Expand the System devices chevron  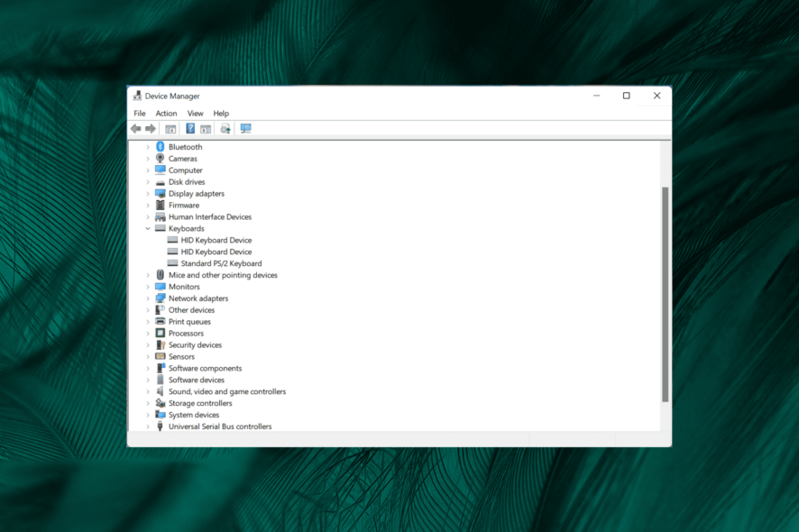(148, 415)
